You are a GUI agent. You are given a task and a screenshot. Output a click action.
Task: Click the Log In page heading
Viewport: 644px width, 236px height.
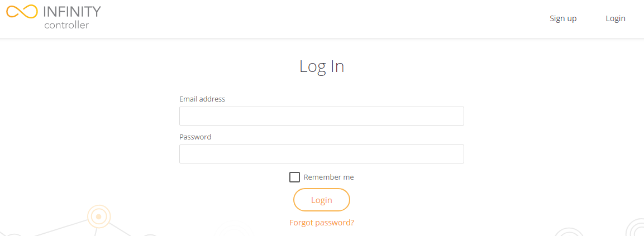pyautogui.click(x=322, y=66)
